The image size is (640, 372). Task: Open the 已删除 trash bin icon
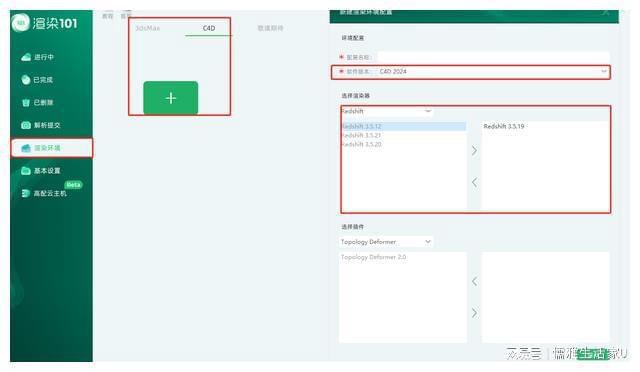pos(26,102)
